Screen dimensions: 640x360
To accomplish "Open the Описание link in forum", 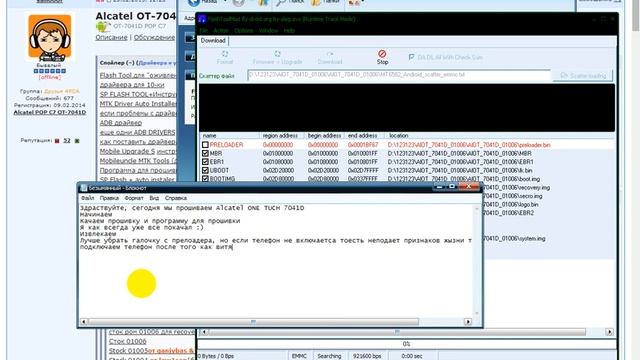I will pyautogui.click(x=111, y=37).
